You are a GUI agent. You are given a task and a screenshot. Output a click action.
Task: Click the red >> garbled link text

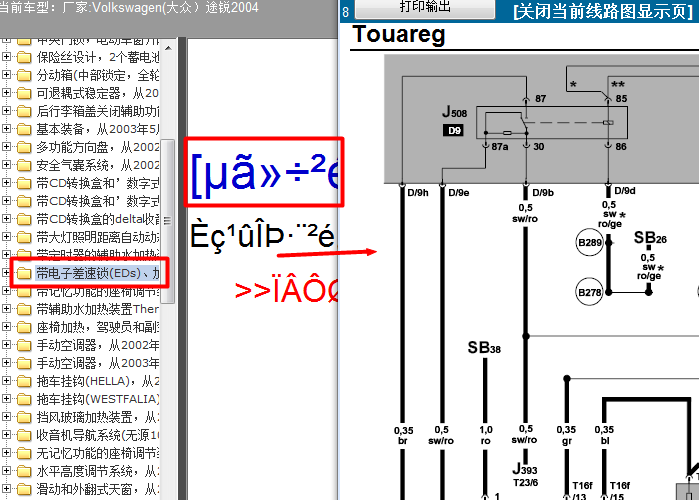[286, 291]
